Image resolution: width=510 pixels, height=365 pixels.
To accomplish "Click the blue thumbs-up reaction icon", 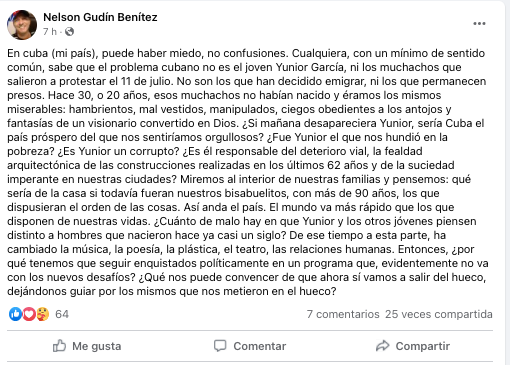I will coord(15,314).
